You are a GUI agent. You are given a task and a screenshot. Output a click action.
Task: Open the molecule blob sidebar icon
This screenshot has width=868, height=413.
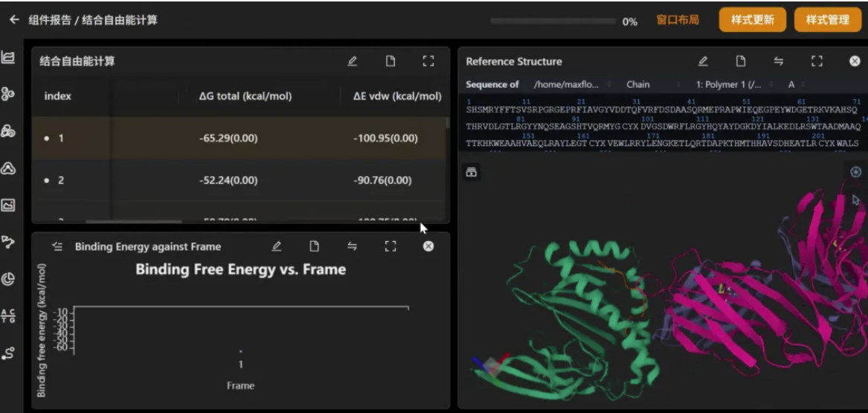7,131
